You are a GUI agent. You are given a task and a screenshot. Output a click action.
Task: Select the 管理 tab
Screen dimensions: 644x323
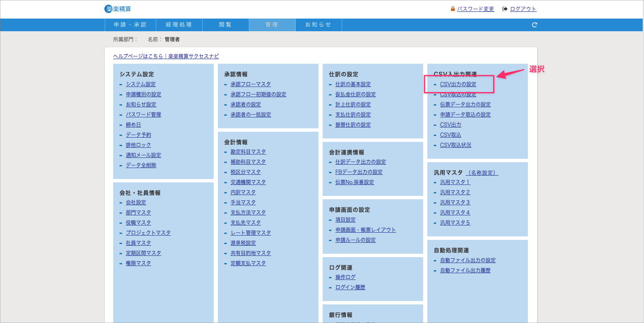(272, 25)
